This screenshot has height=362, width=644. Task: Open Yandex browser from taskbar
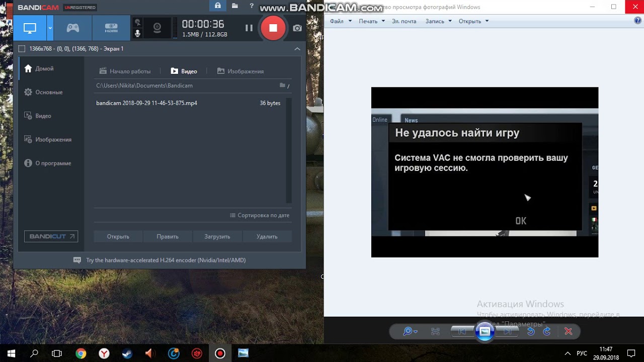point(104,353)
